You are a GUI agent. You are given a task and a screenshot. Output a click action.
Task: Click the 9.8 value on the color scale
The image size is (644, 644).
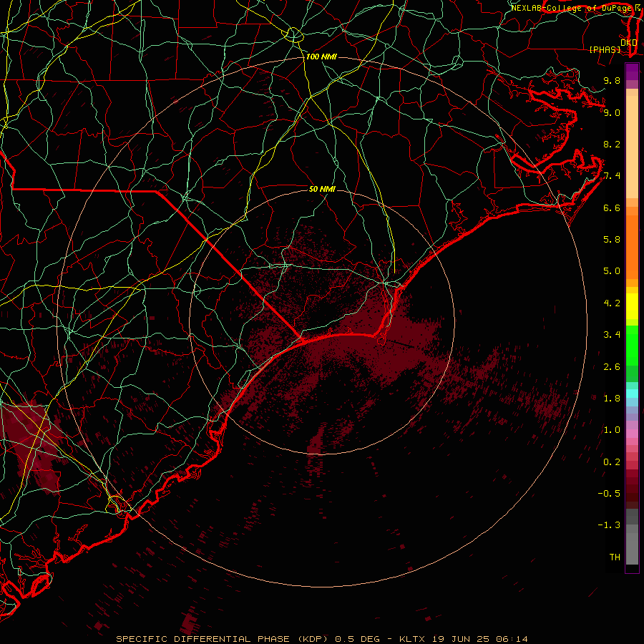coord(612,80)
